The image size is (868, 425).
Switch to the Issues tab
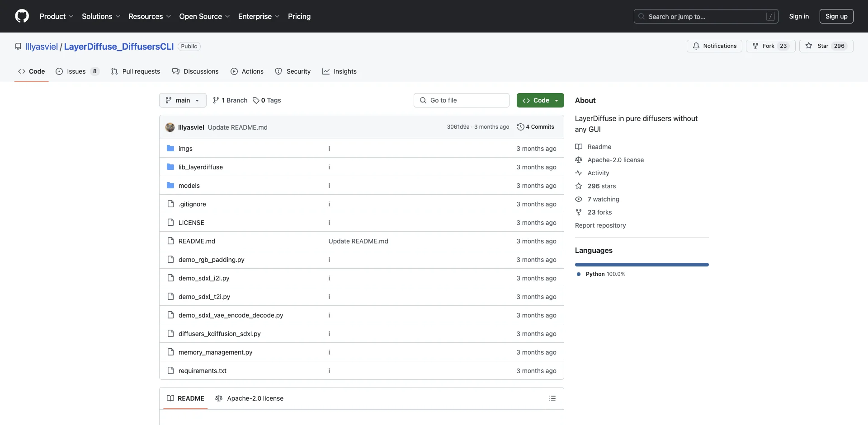click(77, 71)
